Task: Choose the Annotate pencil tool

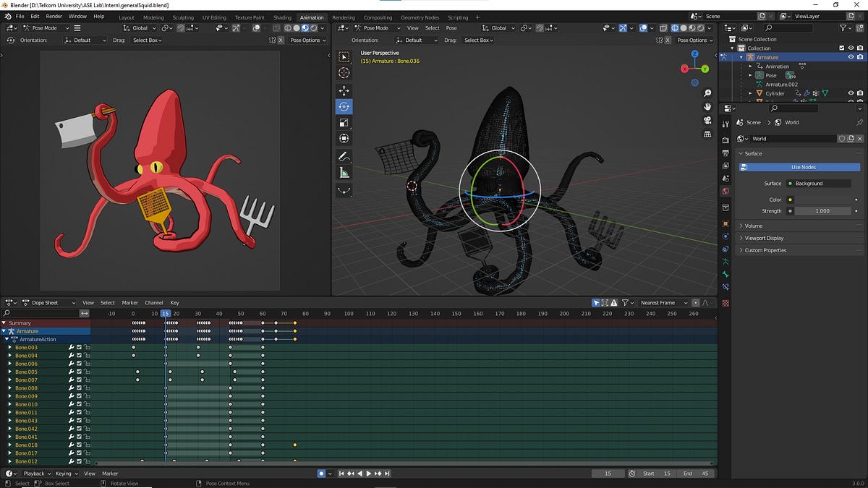Action: (344, 156)
